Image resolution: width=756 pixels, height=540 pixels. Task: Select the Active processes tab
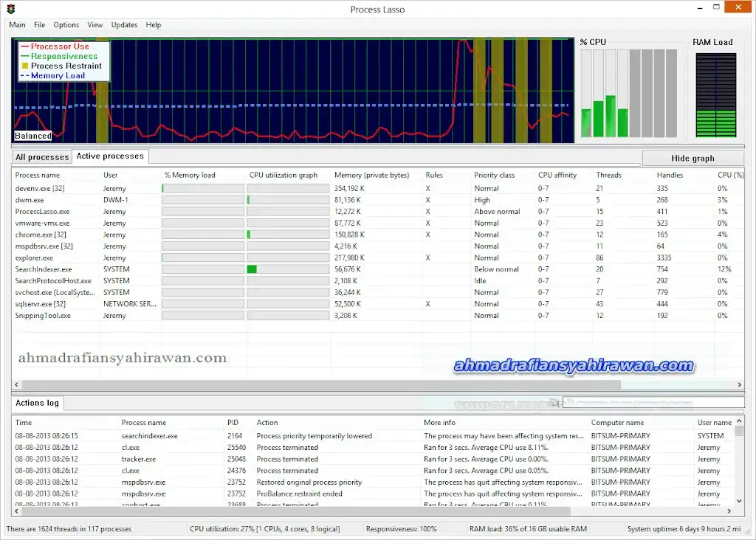click(x=110, y=156)
